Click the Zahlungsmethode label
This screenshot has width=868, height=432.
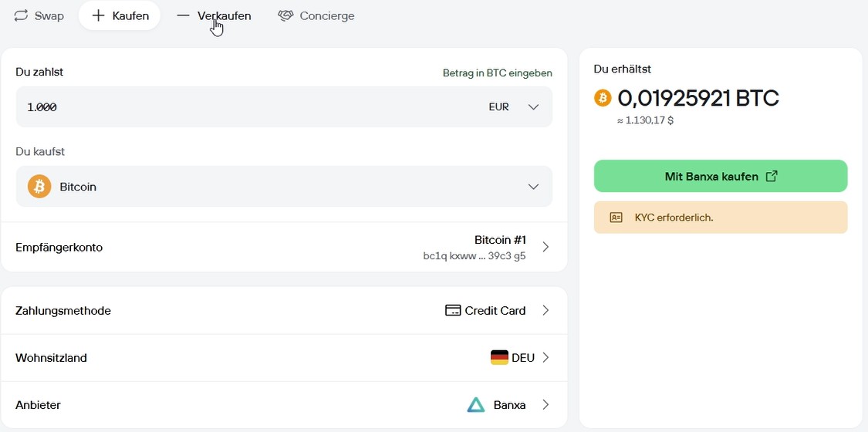(x=63, y=311)
